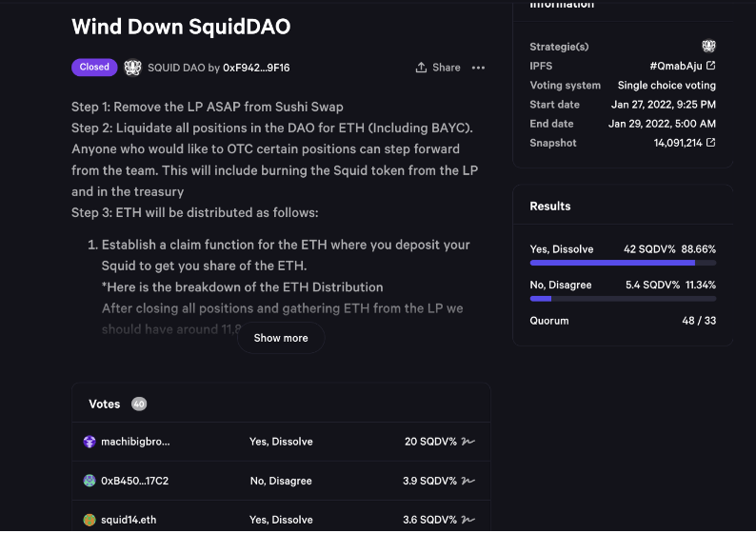Open voter 0xB450...17C2 profile
This screenshot has height=533, width=756.
135,481
